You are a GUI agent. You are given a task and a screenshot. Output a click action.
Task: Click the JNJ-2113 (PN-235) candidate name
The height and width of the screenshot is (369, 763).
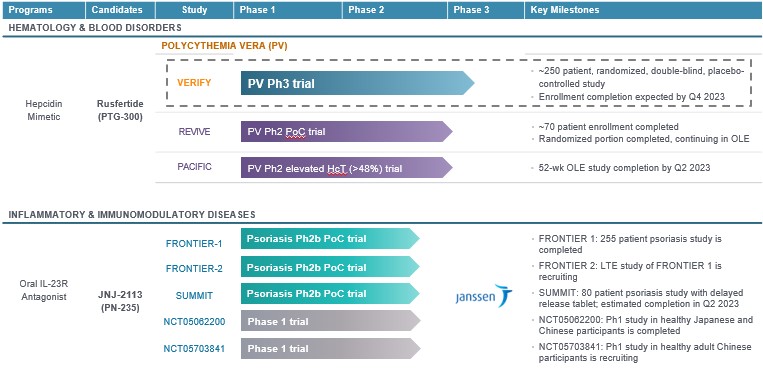click(x=120, y=301)
